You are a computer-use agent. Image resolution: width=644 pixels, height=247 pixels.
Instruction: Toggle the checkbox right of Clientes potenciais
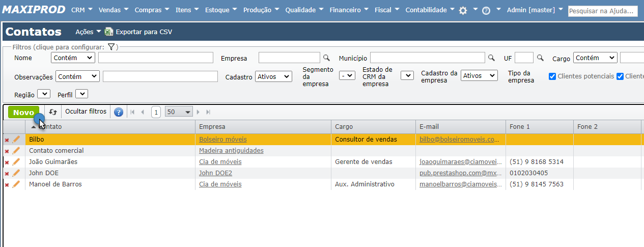[620, 76]
